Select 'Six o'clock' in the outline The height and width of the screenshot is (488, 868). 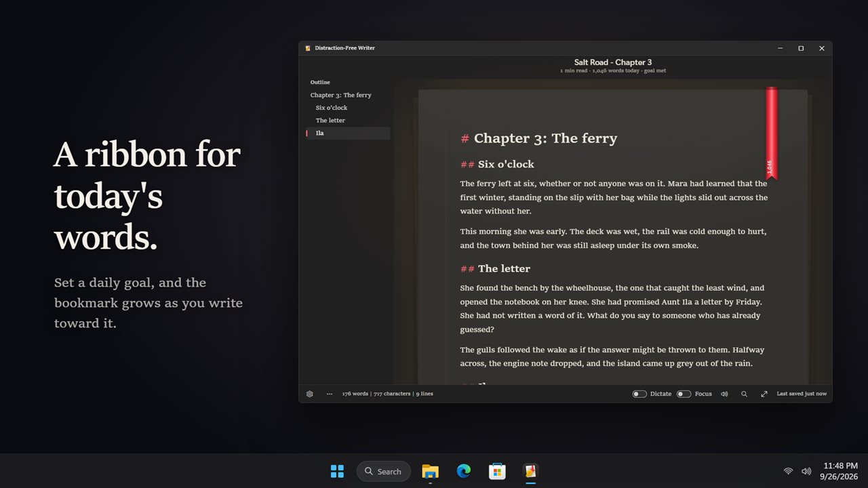click(332, 108)
